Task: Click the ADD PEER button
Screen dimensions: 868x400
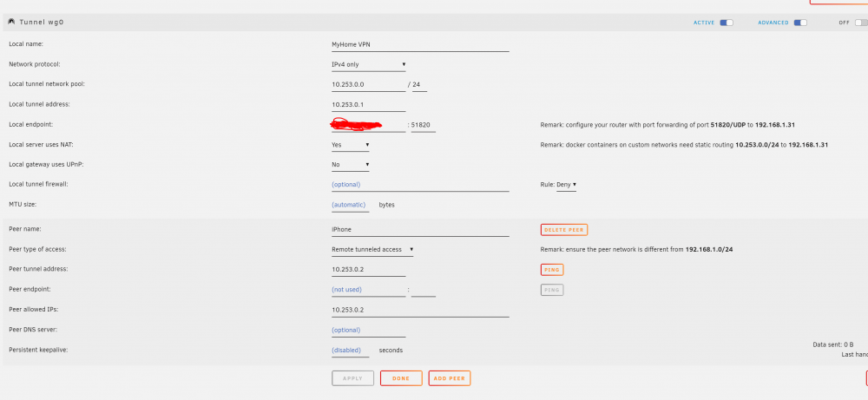Action: pyautogui.click(x=450, y=378)
